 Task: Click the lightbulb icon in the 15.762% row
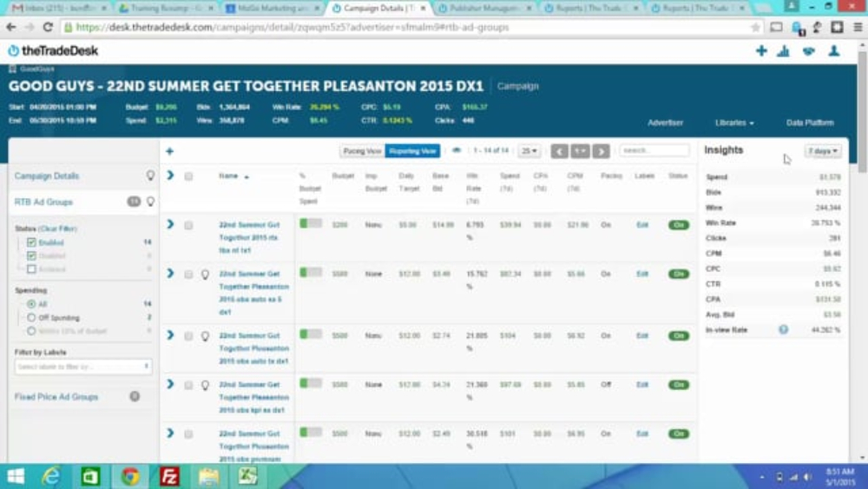click(x=205, y=274)
